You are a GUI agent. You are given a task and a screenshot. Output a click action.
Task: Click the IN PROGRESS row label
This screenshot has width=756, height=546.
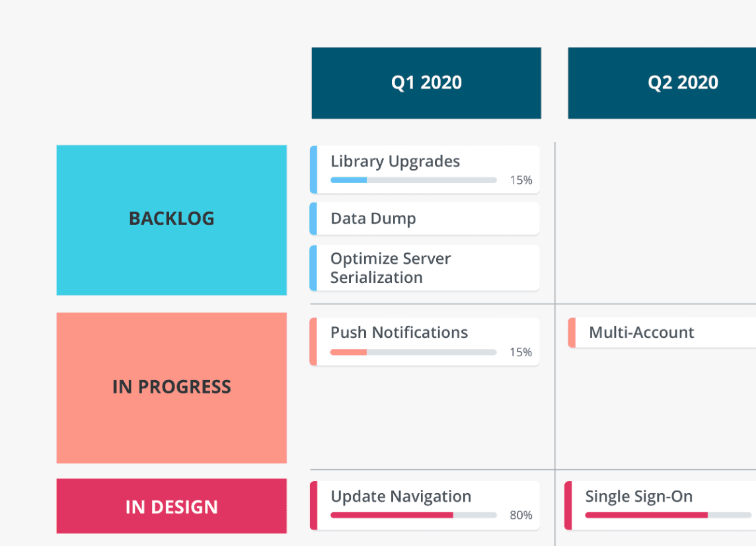click(x=172, y=387)
